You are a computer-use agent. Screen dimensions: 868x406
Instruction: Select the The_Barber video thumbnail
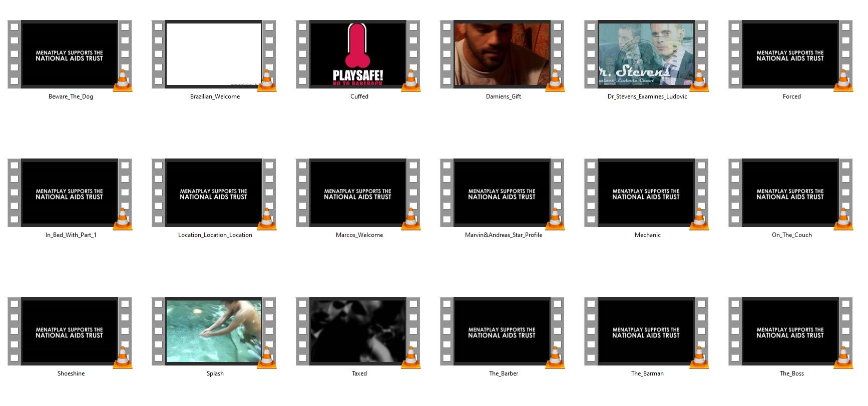(x=502, y=331)
